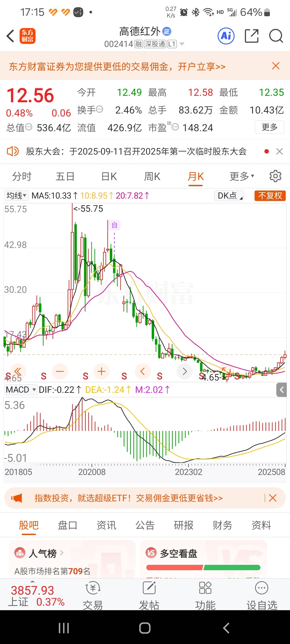Tap the ETF promotion megaphone icon
The width and height of the screenshot is (290, 644).
[17, 498]
